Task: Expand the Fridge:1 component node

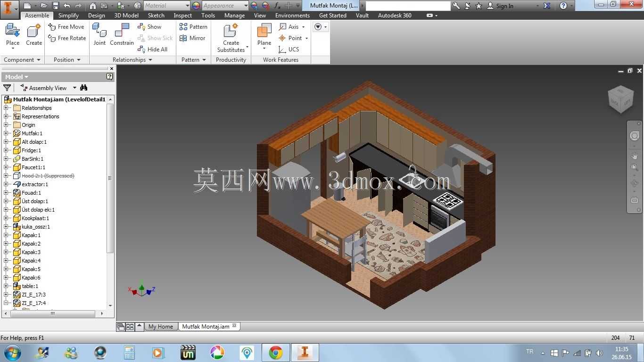Action: (x=7, y=150)
